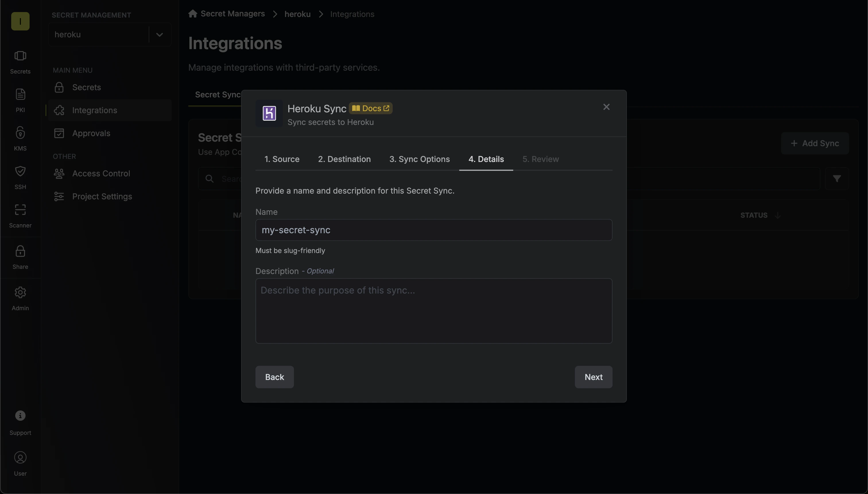Screen dimensions: 868x494
Task: Open the Docs link
Action: click(371, 108)
